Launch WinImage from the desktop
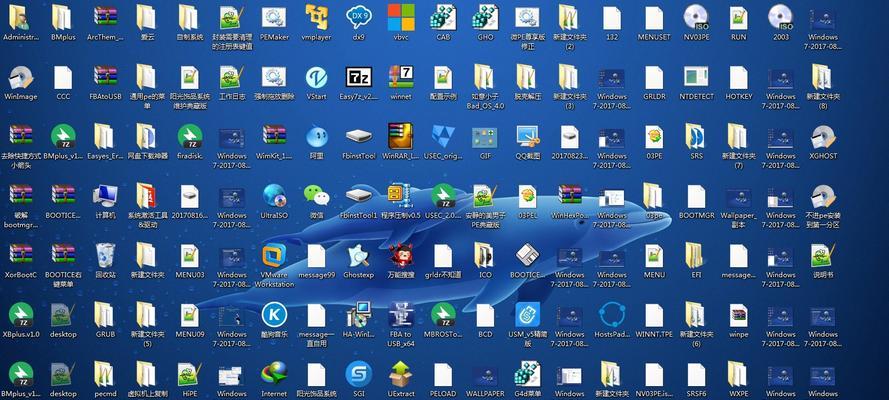This screenshot has height=400, width=889. (21, 78)
